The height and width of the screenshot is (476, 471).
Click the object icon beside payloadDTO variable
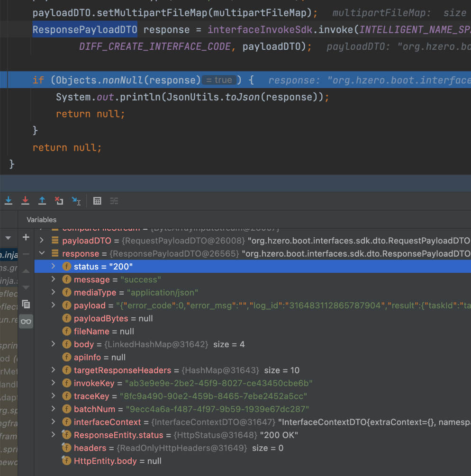[x=55, y=241]
